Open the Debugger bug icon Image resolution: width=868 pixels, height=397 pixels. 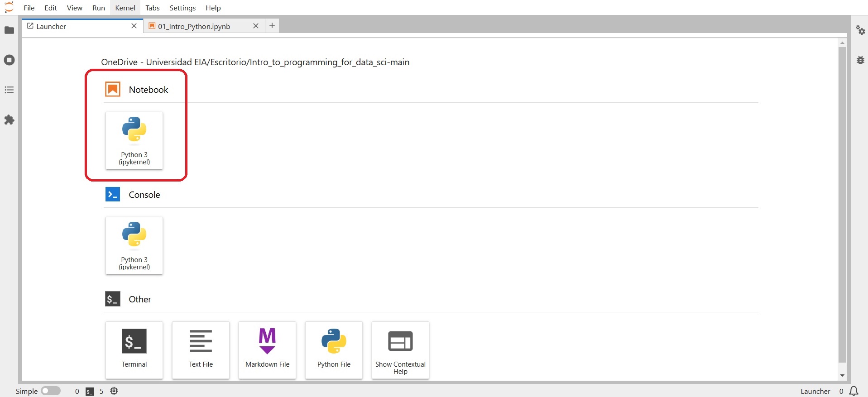[860, 60]
